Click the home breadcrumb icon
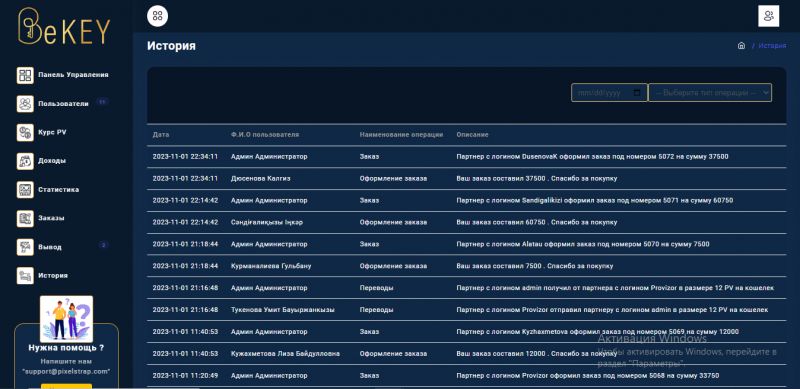Viewport: 800px width, 389px height. 741,45
